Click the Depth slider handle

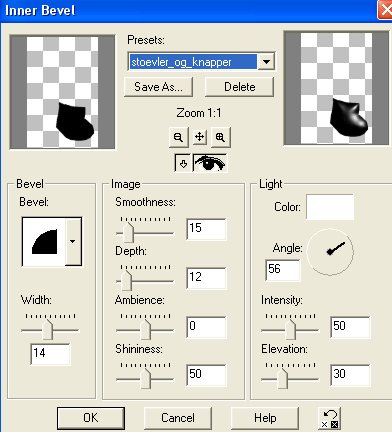click(x=126, y=281)
